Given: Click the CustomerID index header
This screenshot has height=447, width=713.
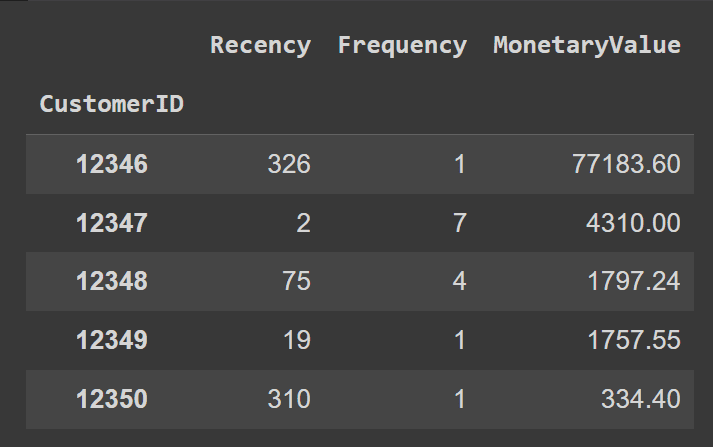Looking at the screenshot, I should click(x=111, y=104).
